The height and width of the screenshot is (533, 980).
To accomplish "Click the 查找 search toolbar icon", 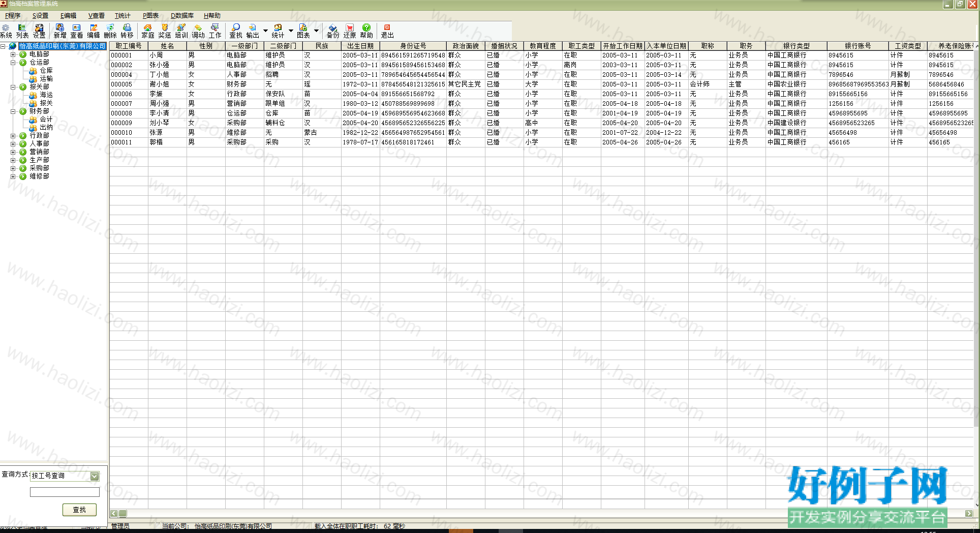I will [236, 31].
